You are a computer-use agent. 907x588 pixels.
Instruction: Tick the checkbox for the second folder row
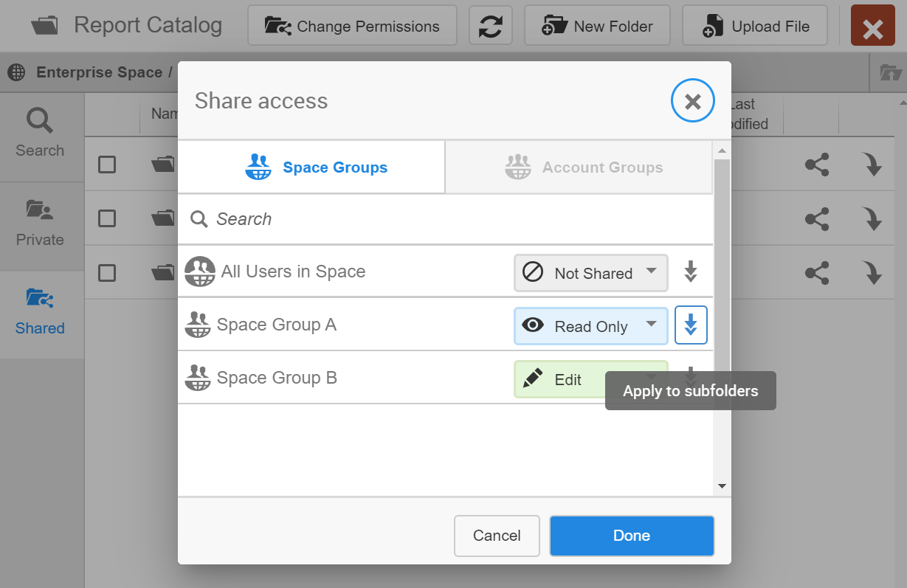click(107, 218)
